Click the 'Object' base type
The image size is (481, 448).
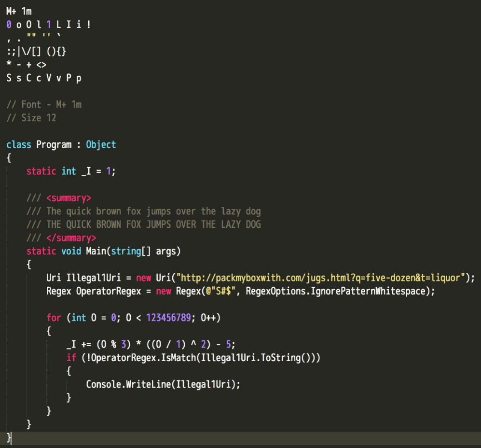101,145
